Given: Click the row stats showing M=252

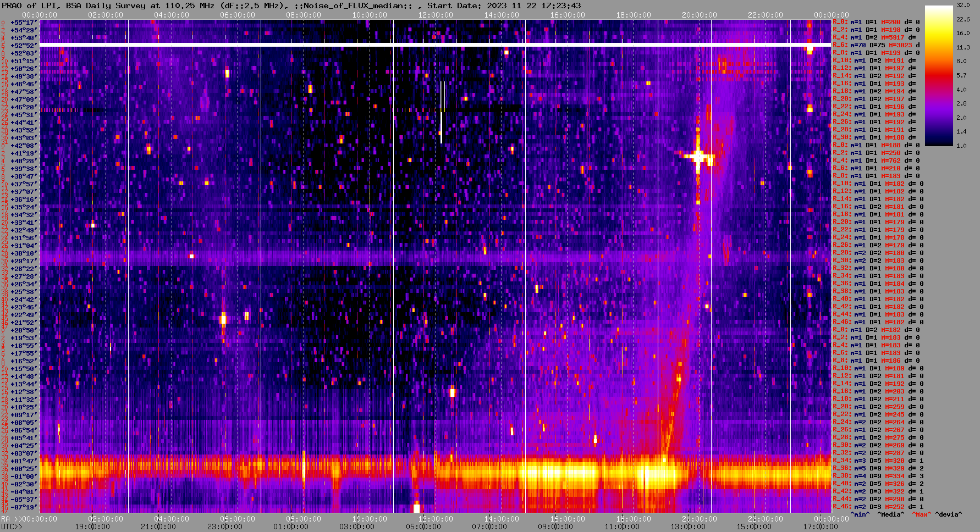Looking at the screenshot, I should click(x=878, y=507).
